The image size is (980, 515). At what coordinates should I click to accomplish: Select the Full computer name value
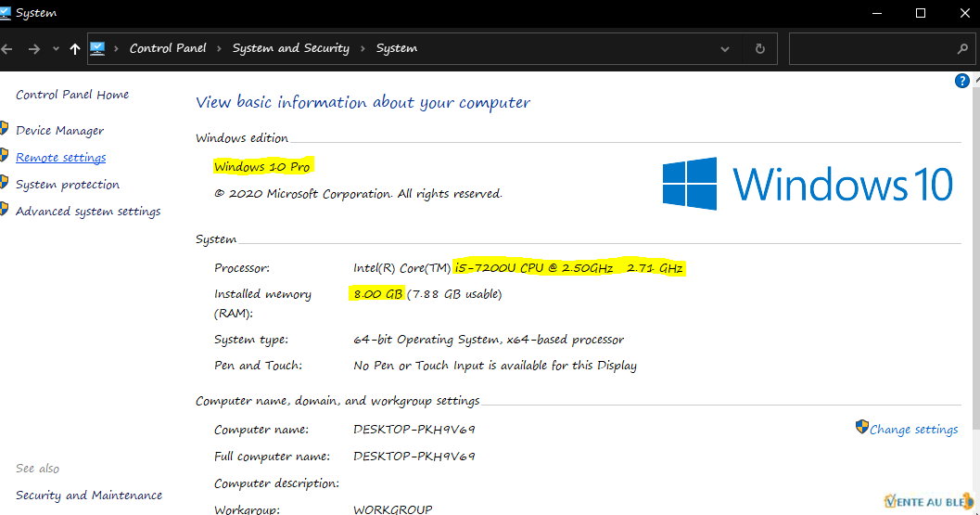(414, 457)
